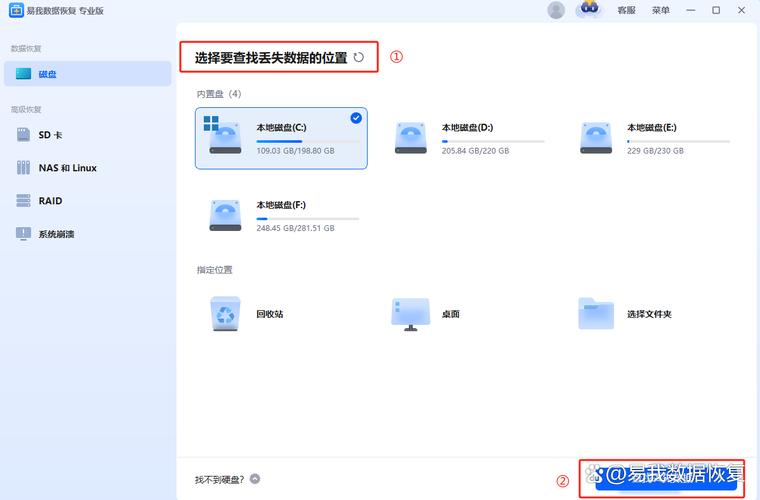Expand 找不到硬盘? help arrow
The width and height of the screenshot is (760, 500).
click(x=255, y=479)
